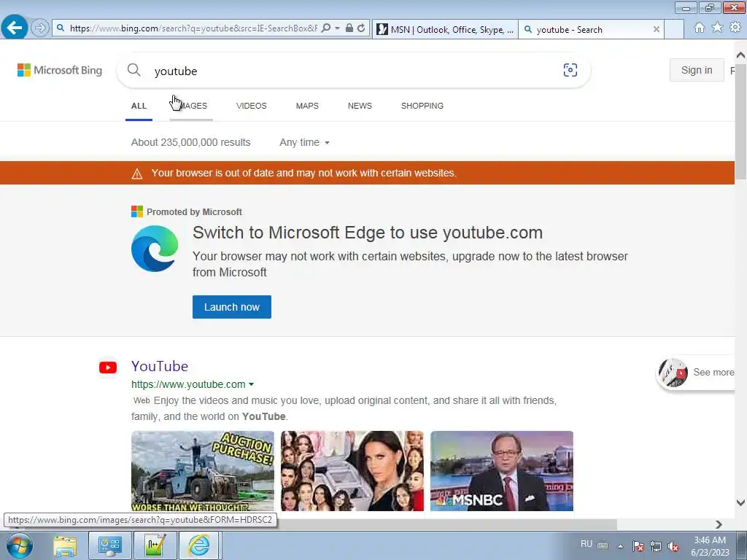Click the browser Forward arrow button
Image resolution: width=747 pixels, height=560 pixels.
(x=40, y=28)
